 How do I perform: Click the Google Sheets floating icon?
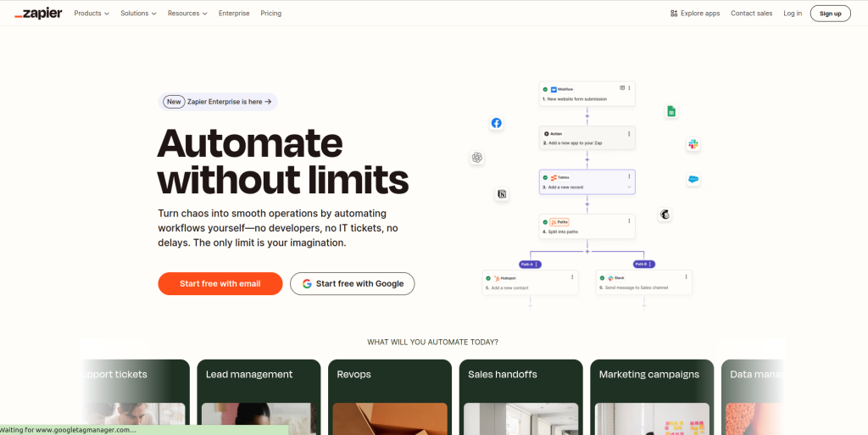pos(670,111)
